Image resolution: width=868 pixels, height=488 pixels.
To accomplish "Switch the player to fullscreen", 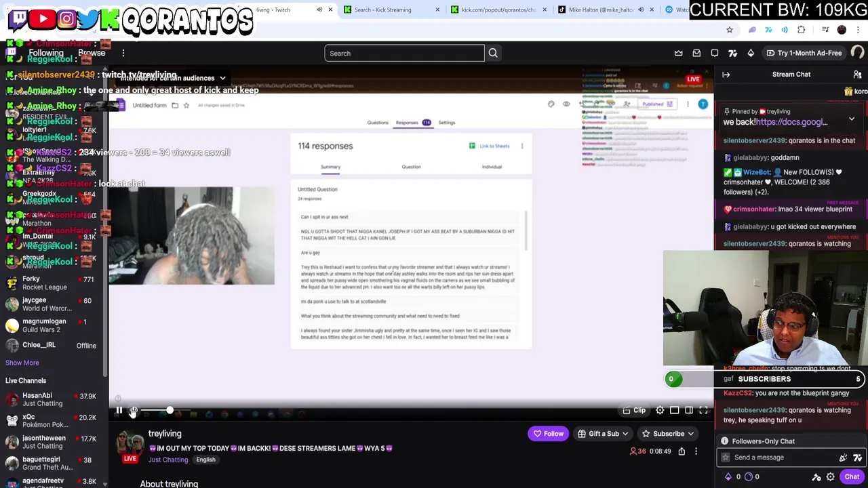I will [703, 410].
